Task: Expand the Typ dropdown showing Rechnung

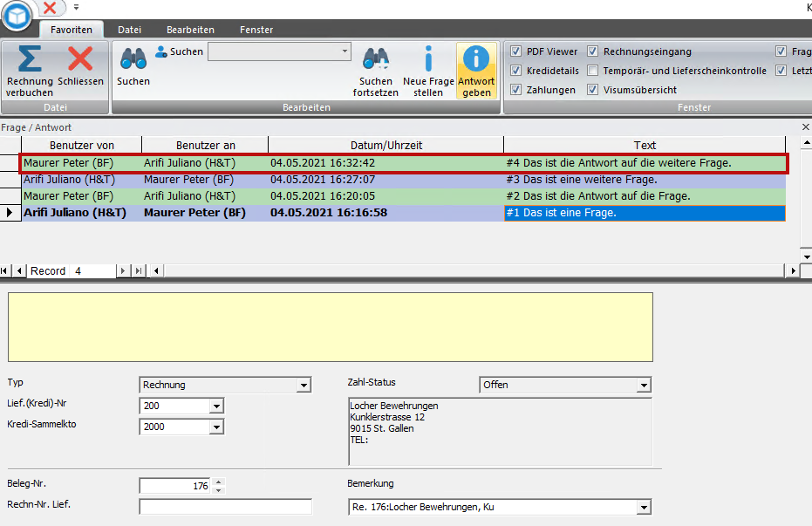Action: (304, 386)
